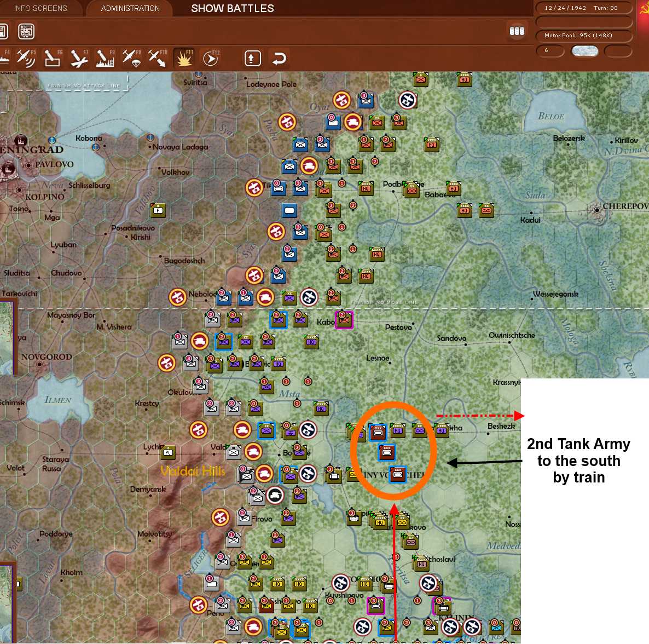The image size is (649, 644).
Task: Click the Owinischtsche town label
Action: point(512,335)
